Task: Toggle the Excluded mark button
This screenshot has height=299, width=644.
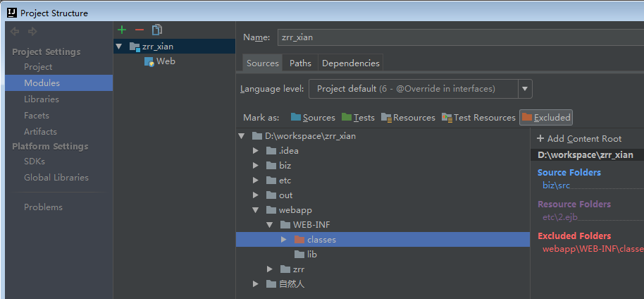Action: [x=546, y=118]
